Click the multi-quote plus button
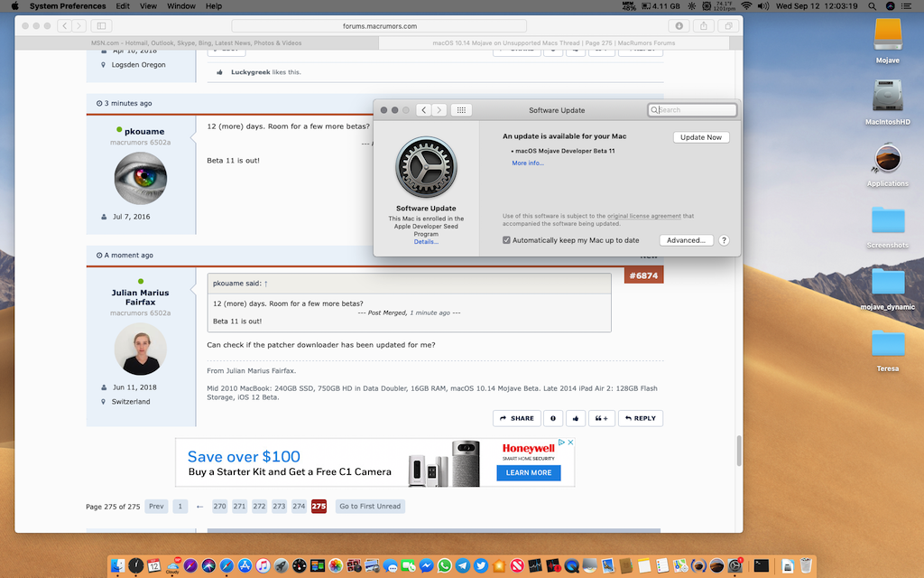Image resolution: width=924 pixels, height=578 pixels. 601,418
